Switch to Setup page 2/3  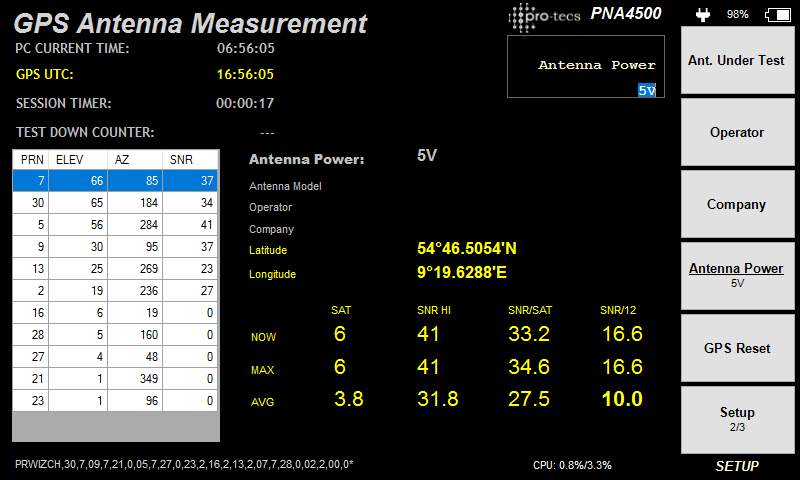[x=737, y=419]
